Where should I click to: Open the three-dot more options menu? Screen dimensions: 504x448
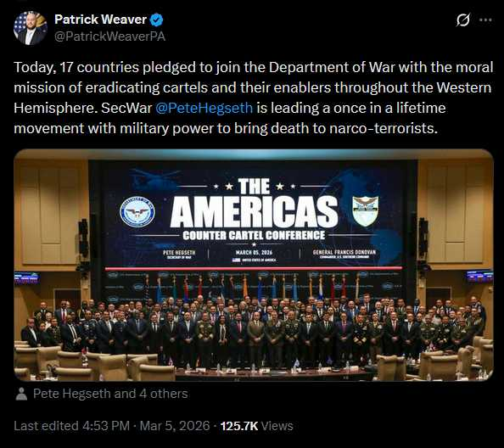coord(485,20)
